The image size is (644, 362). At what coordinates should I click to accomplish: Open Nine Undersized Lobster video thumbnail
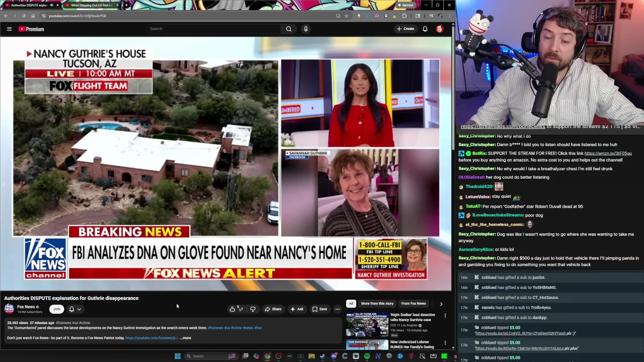tap(367, 345)
